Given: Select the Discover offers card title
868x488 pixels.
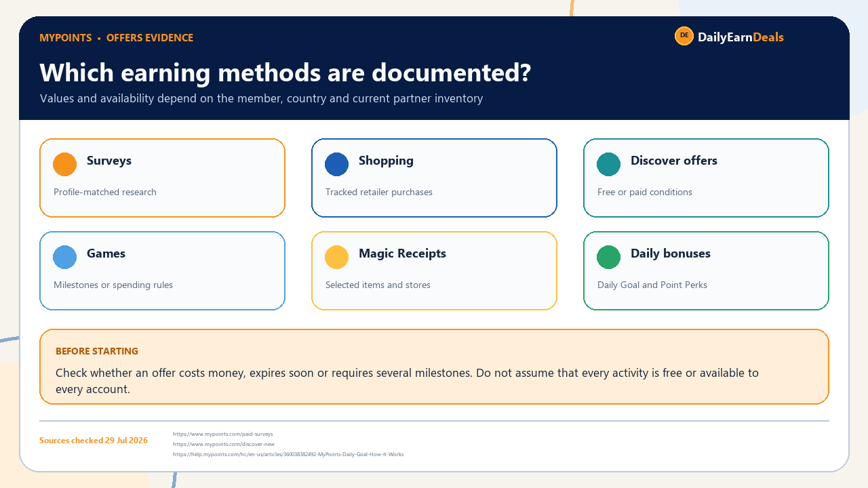Looking at the screenshot, I should 674,161.
